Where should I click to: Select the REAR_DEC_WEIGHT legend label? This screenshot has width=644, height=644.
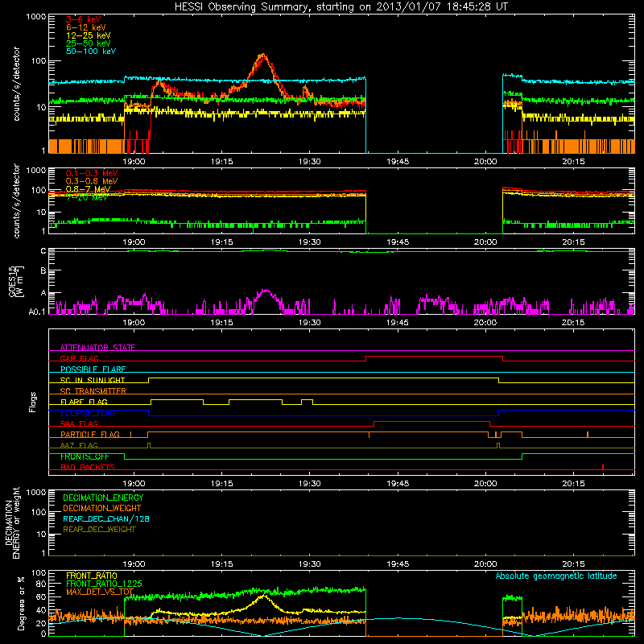click(99, 530)
